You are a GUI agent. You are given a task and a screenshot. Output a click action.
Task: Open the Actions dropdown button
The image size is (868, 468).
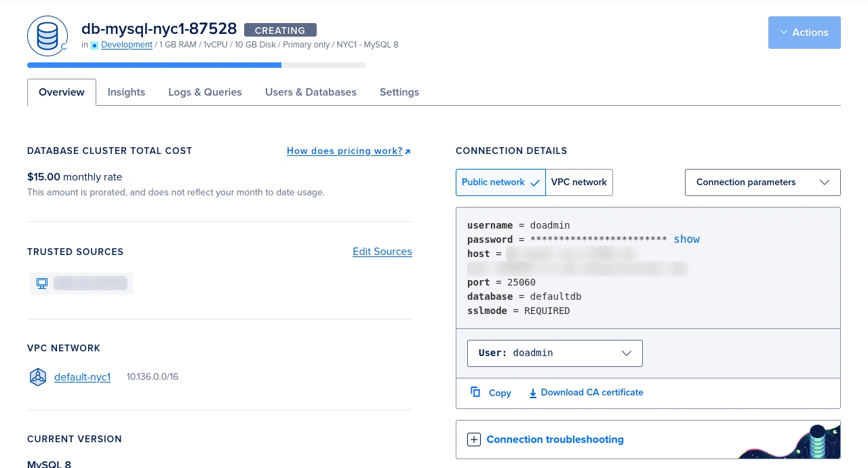click(804, 33)
